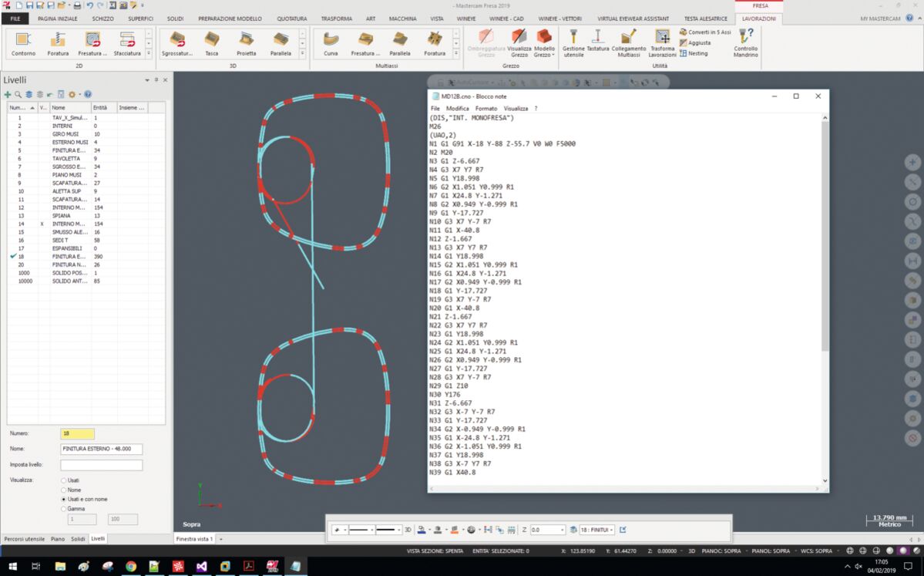
Task: Open Trasforma Lavorazioni tool
Action: click(x=662, y=42)
